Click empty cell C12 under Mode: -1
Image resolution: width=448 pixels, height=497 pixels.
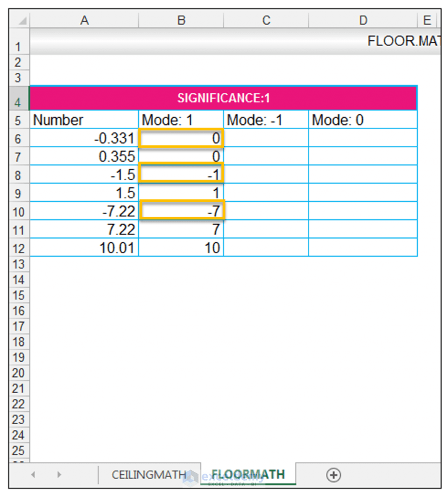[x=266, y=247]
